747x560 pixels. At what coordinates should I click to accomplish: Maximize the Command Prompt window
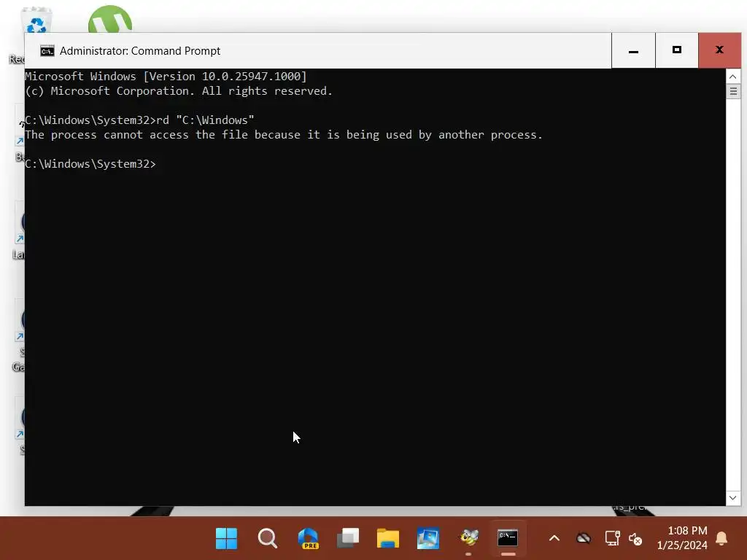[676, 50]
